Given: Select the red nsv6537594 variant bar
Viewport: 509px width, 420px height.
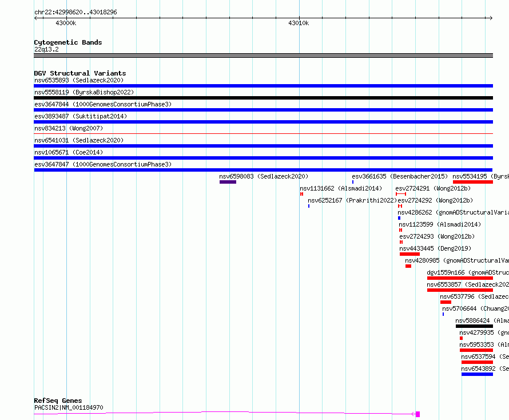Looking at the screenshot, I should coord(477,362).
